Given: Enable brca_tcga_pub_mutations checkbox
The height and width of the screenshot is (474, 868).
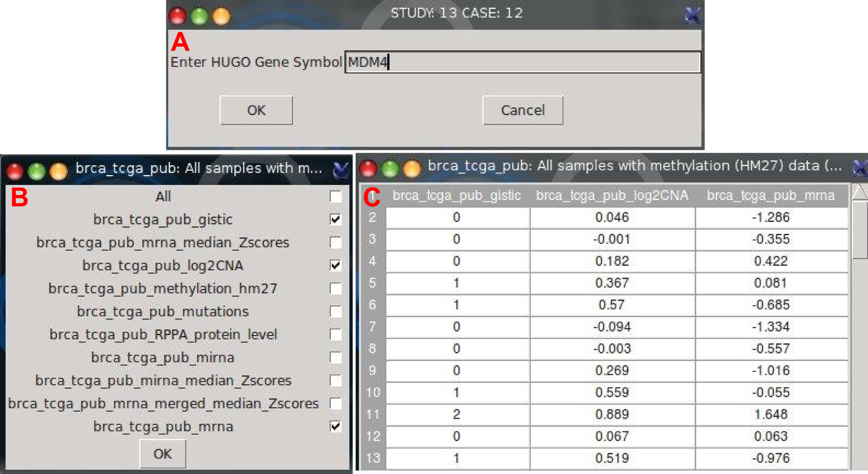Looking at the screenshot, I should [335, 311].
